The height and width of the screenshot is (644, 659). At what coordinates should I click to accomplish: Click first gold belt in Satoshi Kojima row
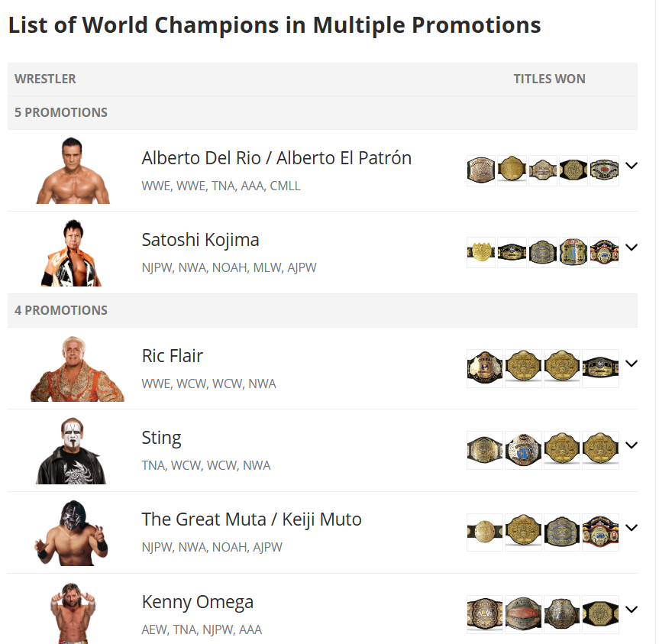[x=481, y=252]
